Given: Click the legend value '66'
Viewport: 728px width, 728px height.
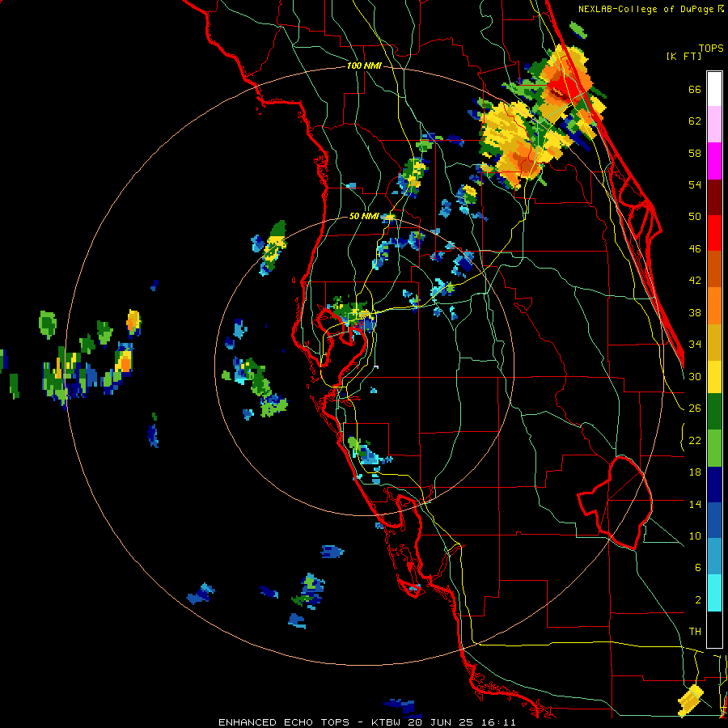Looking at the screenshot, I should (x=695, y=90).
